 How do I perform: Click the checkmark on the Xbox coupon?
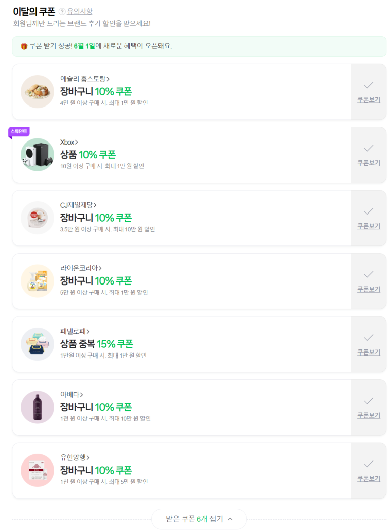click(x=369, y=148)
